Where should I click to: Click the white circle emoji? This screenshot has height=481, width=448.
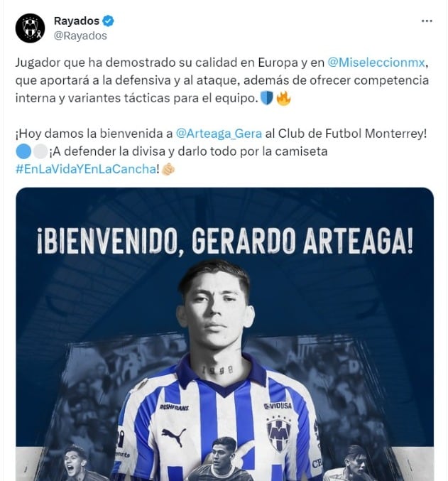[x=40, y=151]
